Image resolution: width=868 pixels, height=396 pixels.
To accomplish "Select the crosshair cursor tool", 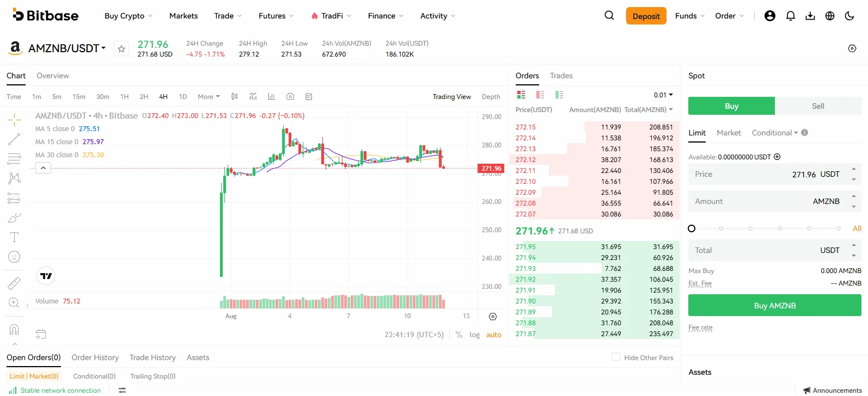I will [x=14, y=119].
